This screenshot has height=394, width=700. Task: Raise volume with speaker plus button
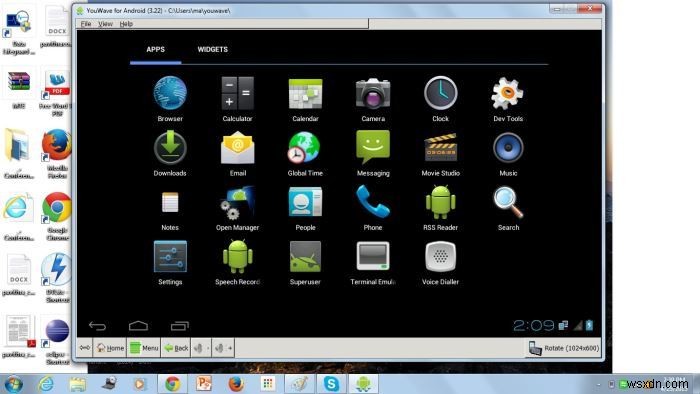tap(223, 348)
